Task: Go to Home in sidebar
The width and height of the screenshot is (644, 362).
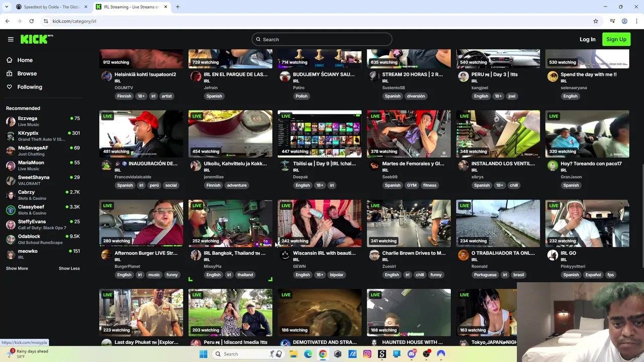Action: click(x=25, y=60)
